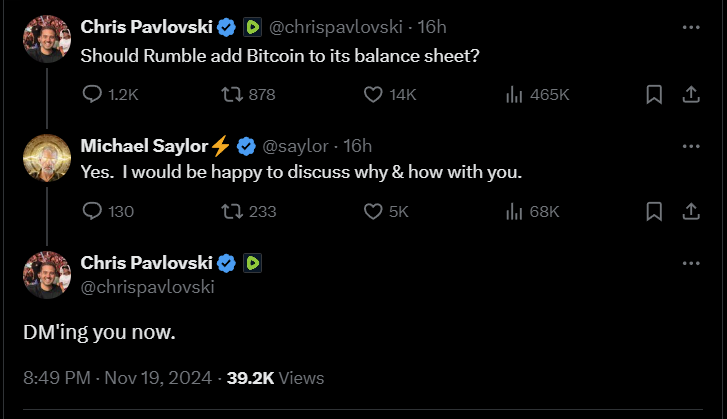Reply to Chris Pavlovski's Bitcoin question tweet

pos(92,94)
